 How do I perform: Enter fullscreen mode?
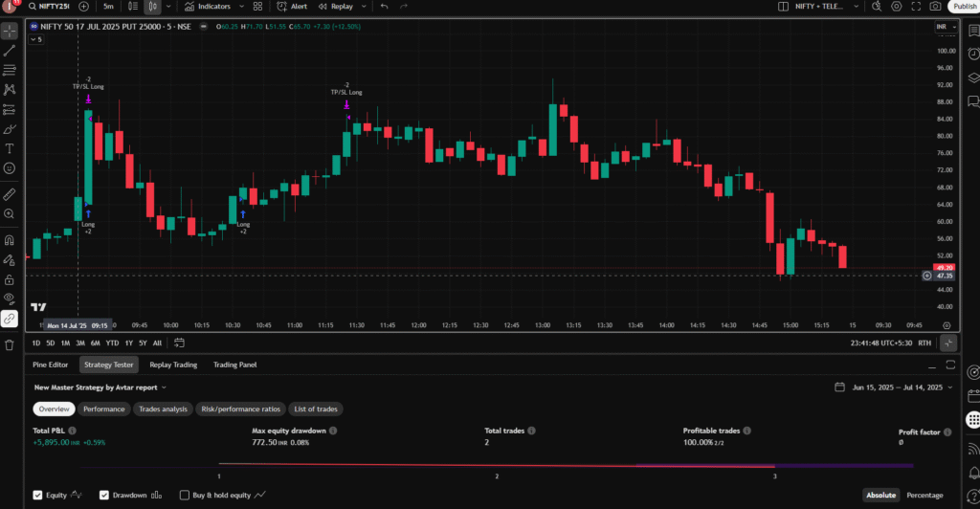tap(916, 7)
